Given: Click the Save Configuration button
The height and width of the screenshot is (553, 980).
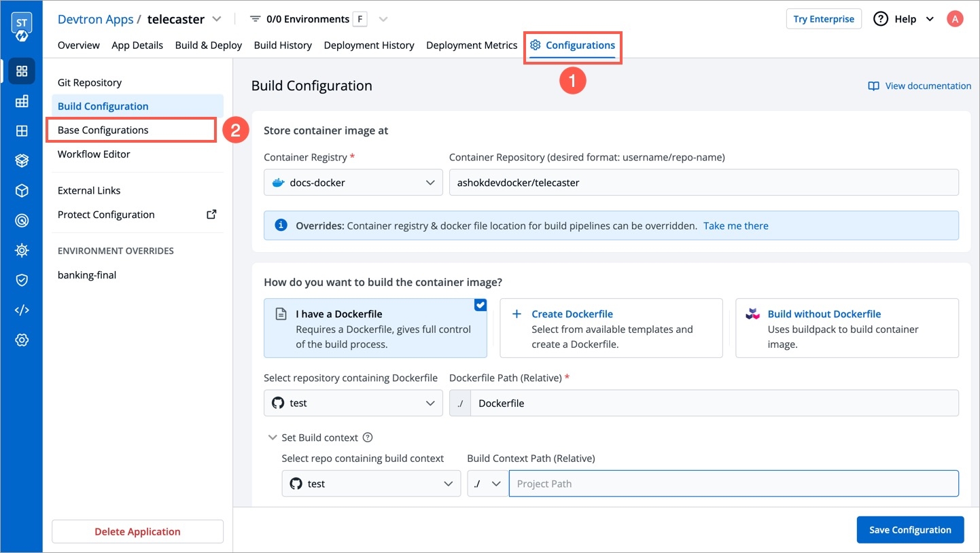Looking at the screenshot, I should click(910, 530).
